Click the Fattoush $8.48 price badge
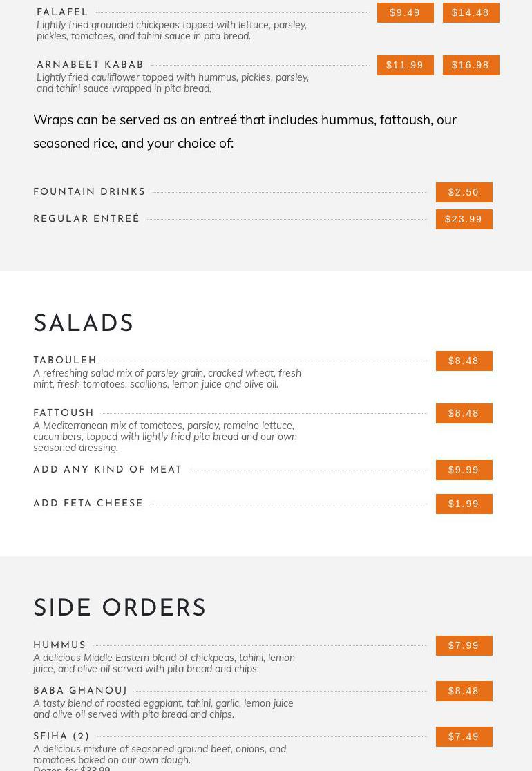The width and height of the screenshot is (532, 771). tap(464, 413)
